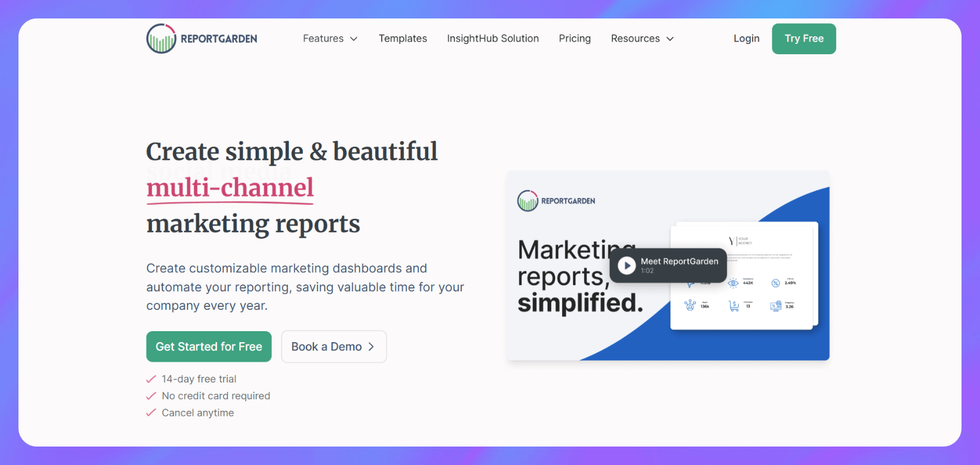The width and height of the screenshot is (980, 465).
Task: Go to the Pricing page
Action: tap(574, 39)
